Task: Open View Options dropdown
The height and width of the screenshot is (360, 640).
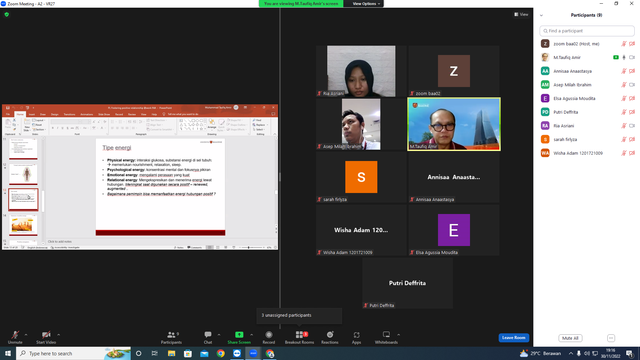Action: point(366,4)
